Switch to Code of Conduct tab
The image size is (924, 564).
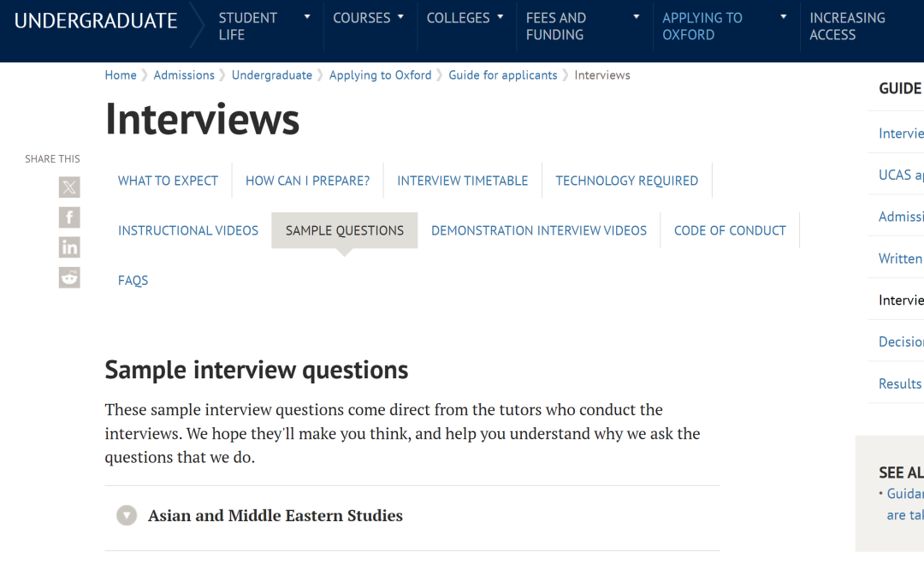point(730,230)
